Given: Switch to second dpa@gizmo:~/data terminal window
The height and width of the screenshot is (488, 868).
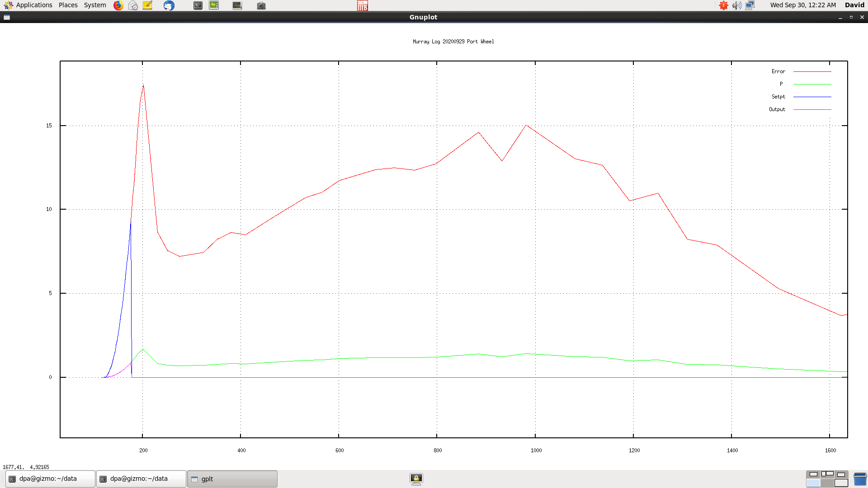Looking at the screenshot, I should (x=142, y=479).
